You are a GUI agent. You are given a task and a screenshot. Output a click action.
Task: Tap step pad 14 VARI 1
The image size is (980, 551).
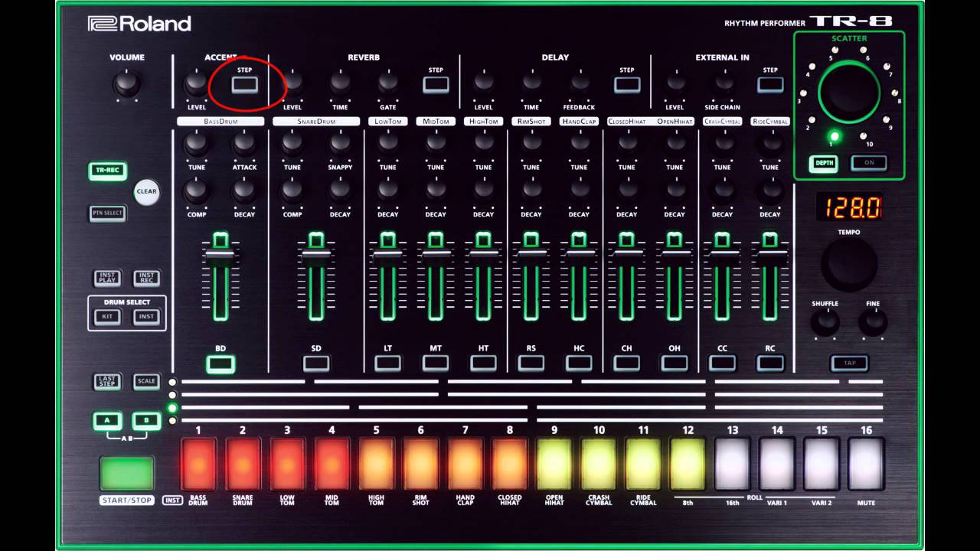[x=777, y=464]
